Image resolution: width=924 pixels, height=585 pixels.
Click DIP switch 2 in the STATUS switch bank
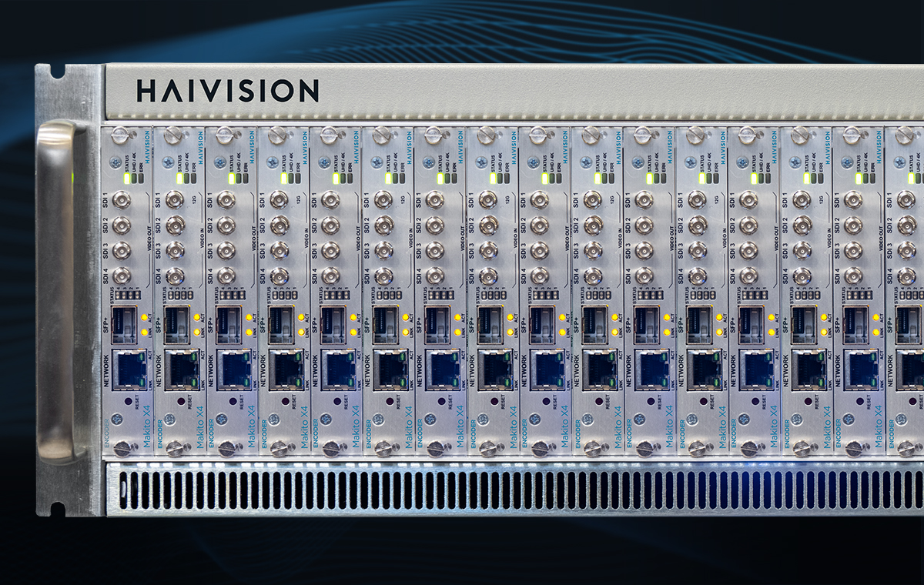tap(130, 294)
